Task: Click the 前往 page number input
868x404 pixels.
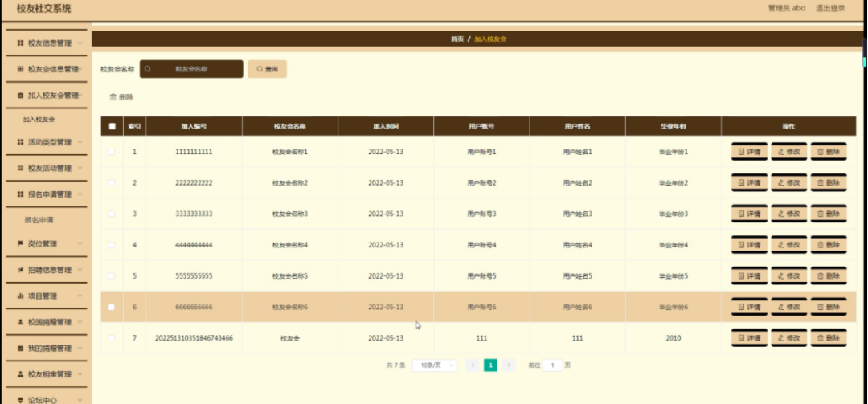Action: click(x=552, y=365)
